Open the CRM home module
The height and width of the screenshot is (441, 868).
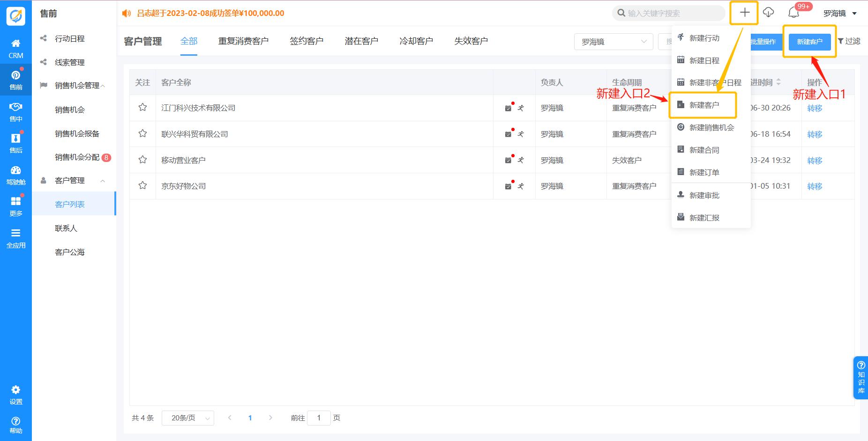15,49
